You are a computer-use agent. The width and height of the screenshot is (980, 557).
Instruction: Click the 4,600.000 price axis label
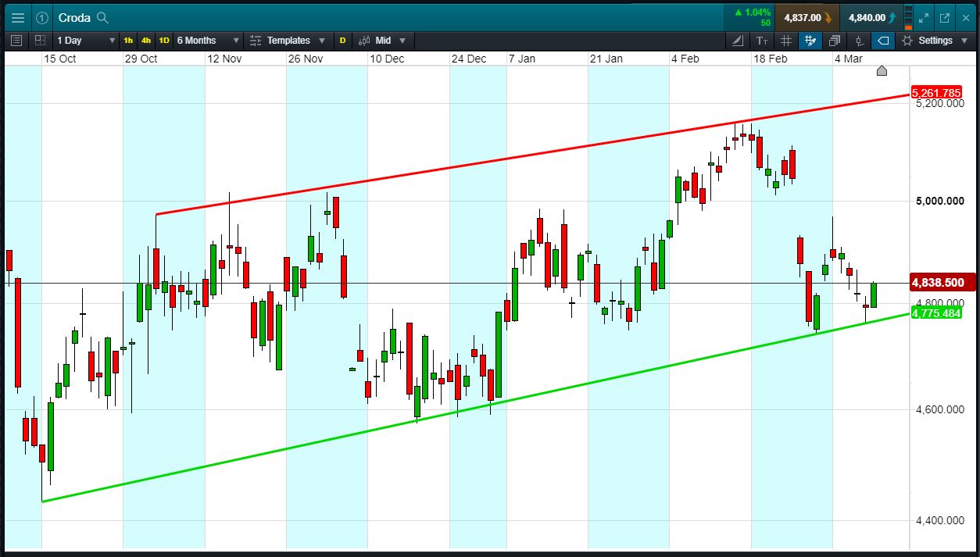click(939, 409)
